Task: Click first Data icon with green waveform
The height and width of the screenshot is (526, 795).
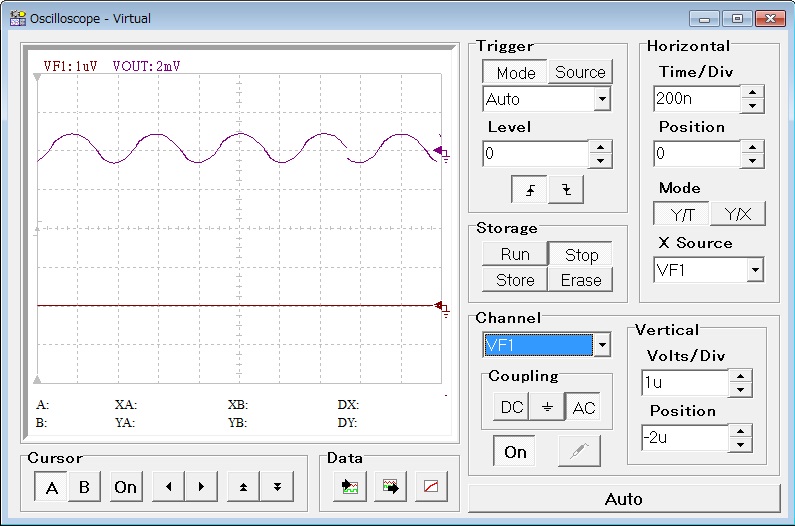Action: point(350,487)
